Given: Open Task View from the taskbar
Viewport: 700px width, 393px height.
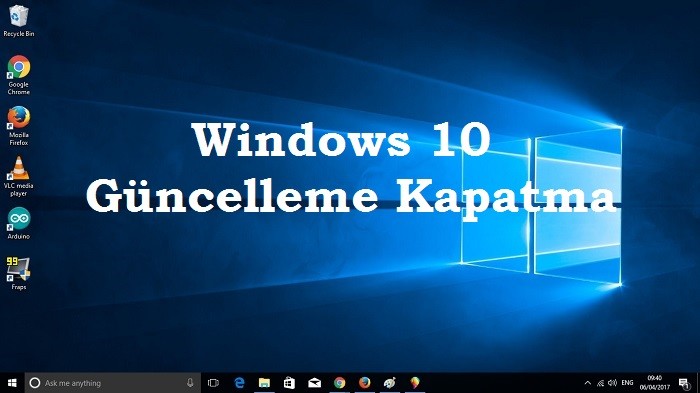Looking at the screenshot, I should [213, 383].
